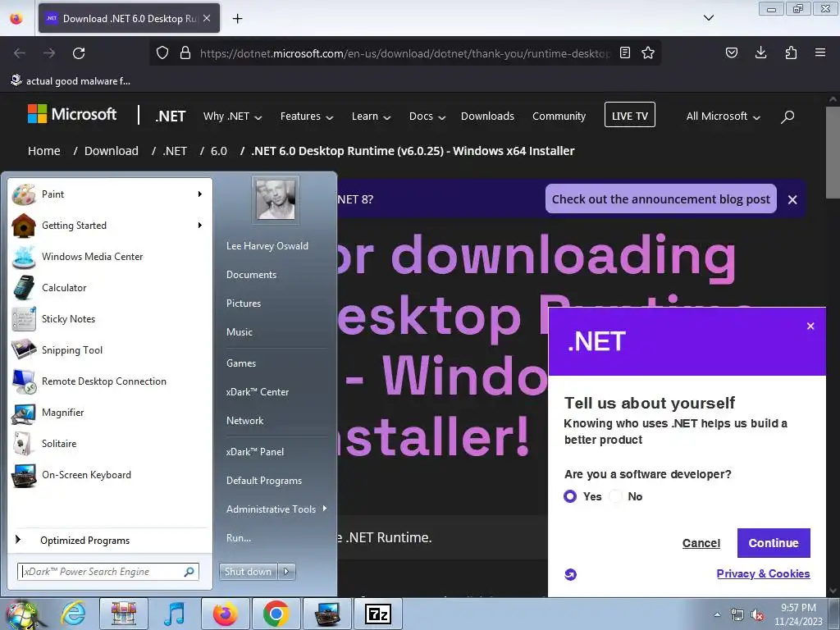Dismiss the .NET 8 announcement banner
The height and width of the screenshot is (630, 840).
792,200
